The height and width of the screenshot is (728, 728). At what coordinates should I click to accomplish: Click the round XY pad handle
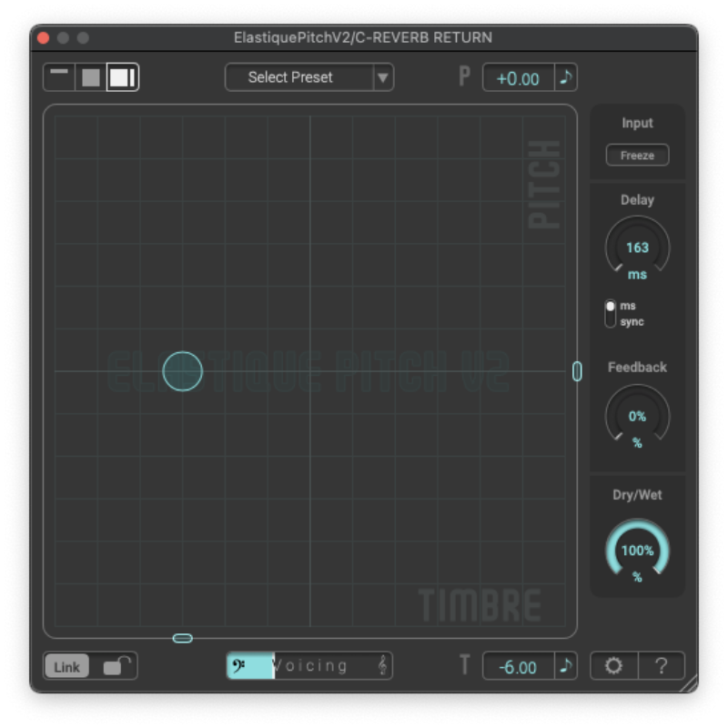(182, 371)
